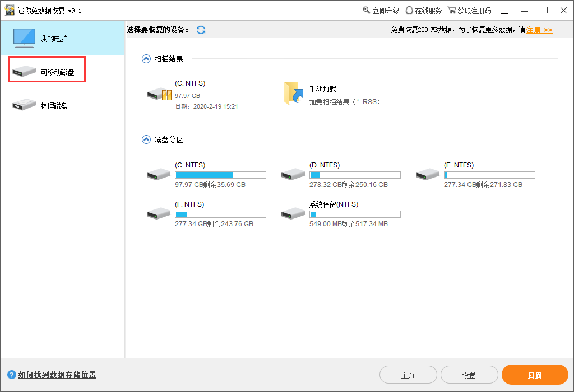Maximize the 迷你兔数据恢复 window

(x=544, y=11)
